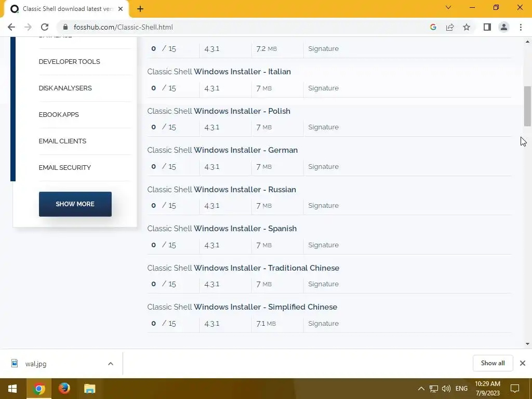Viewport: 532px width, 399px height.
Task: Click the scrollbar down arrow
Action: [x=527, y=344]
